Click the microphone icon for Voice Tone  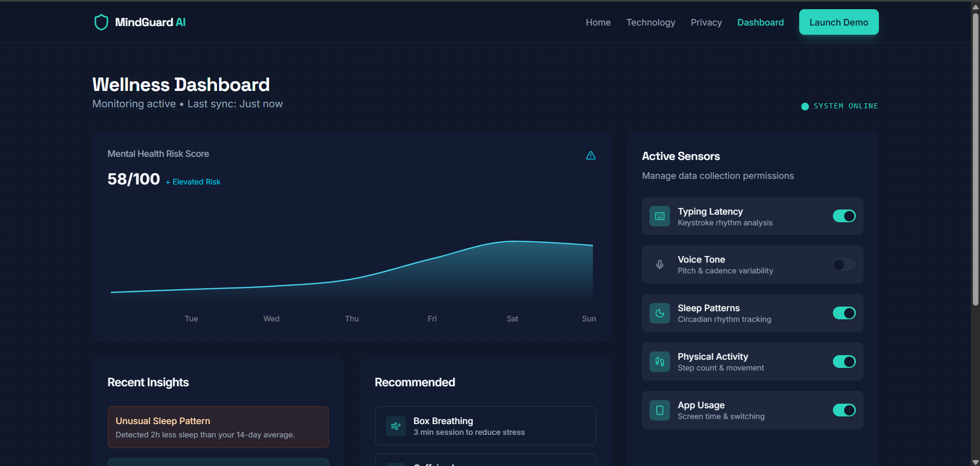[659, 265]
